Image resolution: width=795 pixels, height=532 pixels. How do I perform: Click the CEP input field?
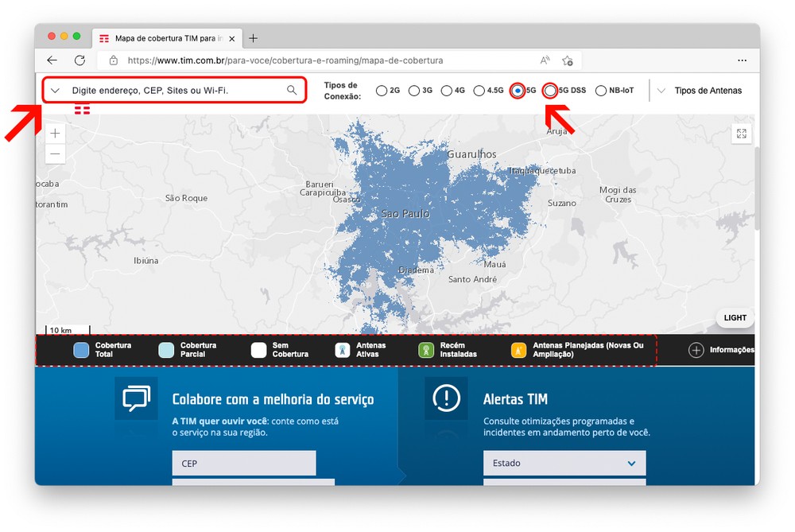(x=243, y=463)
